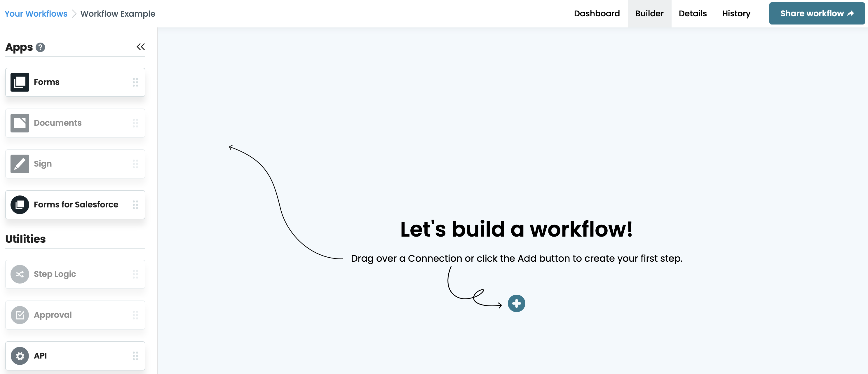This screenshot has width=868, height=374.
Task: Click the API gear icon
Action: tap(20, 355)
